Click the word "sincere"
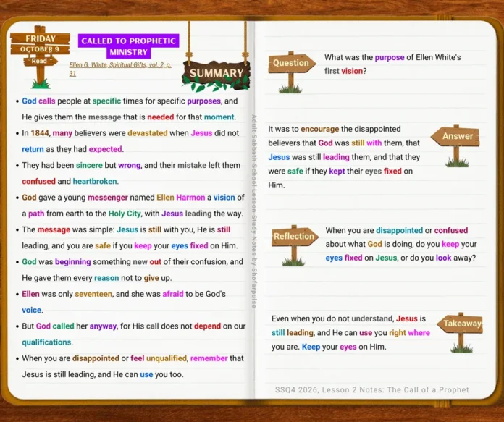This screenshot has height=422, width=504. click(x=89, y=165)
